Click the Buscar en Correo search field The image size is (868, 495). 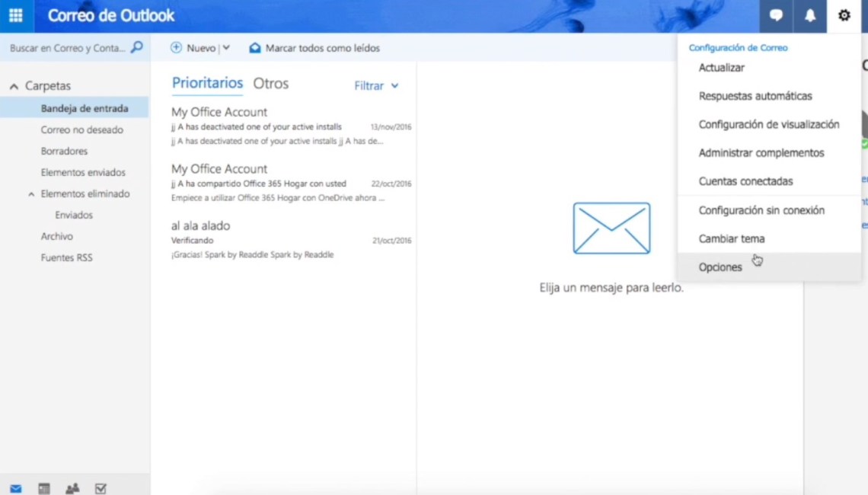(67, 48)
